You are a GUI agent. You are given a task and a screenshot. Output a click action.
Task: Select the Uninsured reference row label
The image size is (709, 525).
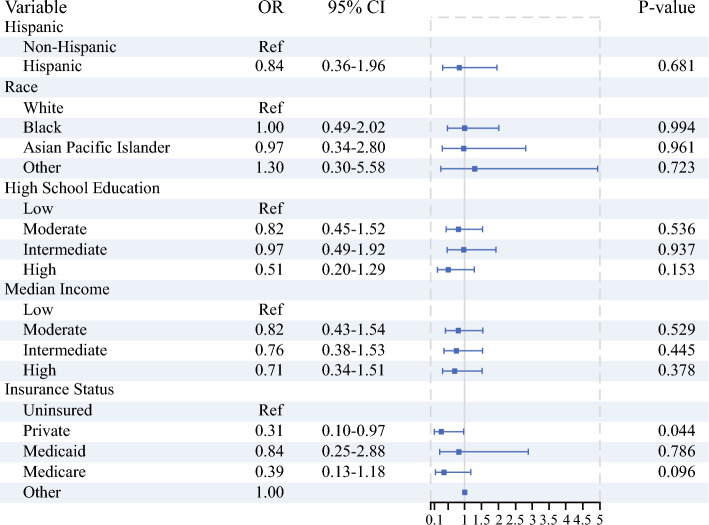click(x=58, y=410)
